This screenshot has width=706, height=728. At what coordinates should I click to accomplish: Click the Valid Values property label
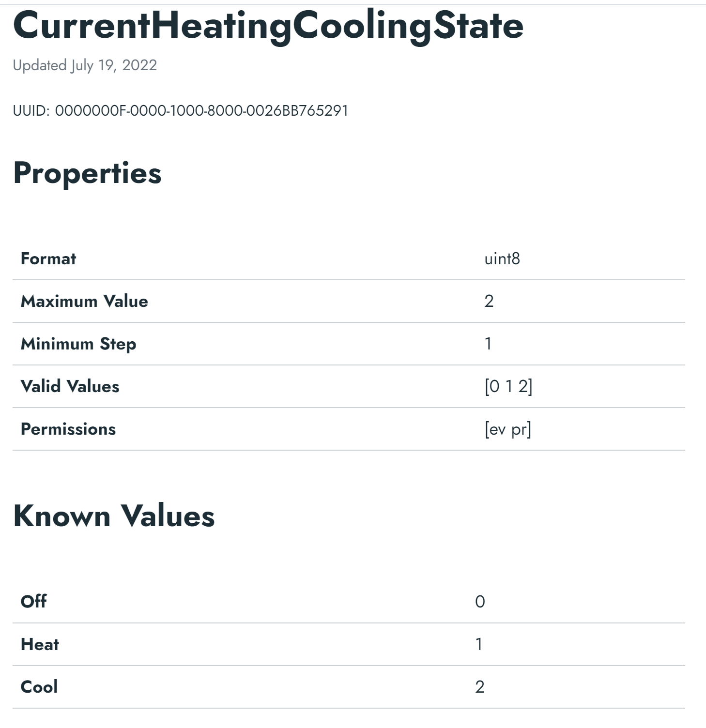coord(70,387)
